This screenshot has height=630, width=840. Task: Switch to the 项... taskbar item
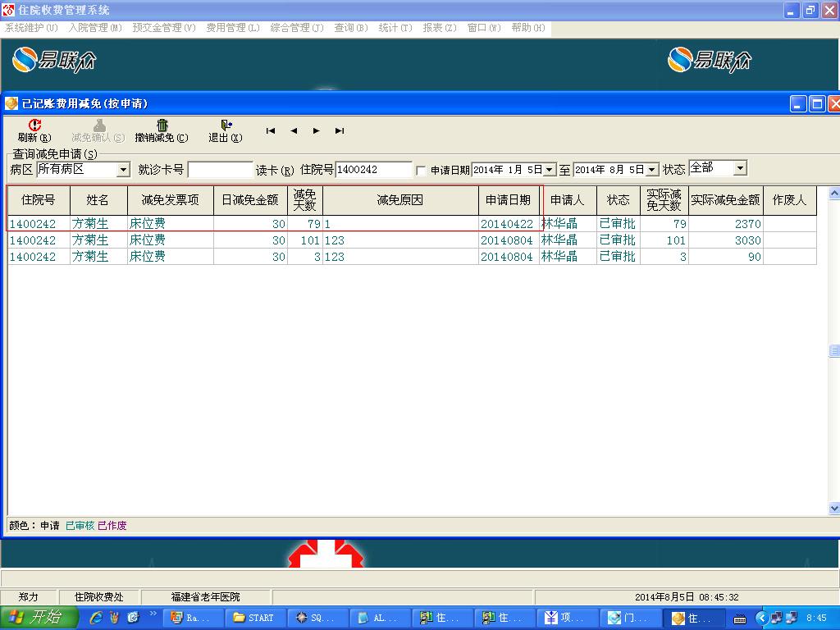566,618
